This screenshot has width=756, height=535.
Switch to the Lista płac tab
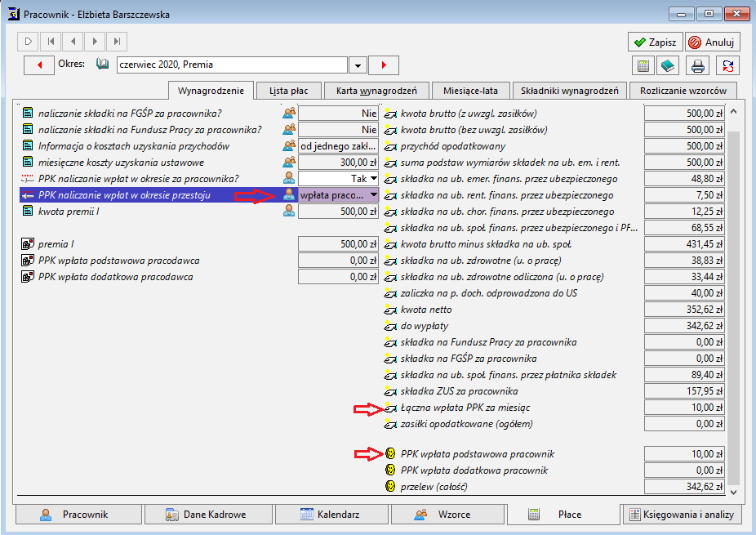tap(289, 91)
